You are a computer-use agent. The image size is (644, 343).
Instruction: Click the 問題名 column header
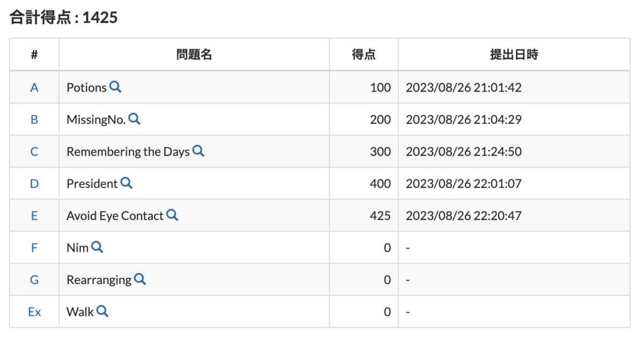pyautogui.click(x=195, y=54)
